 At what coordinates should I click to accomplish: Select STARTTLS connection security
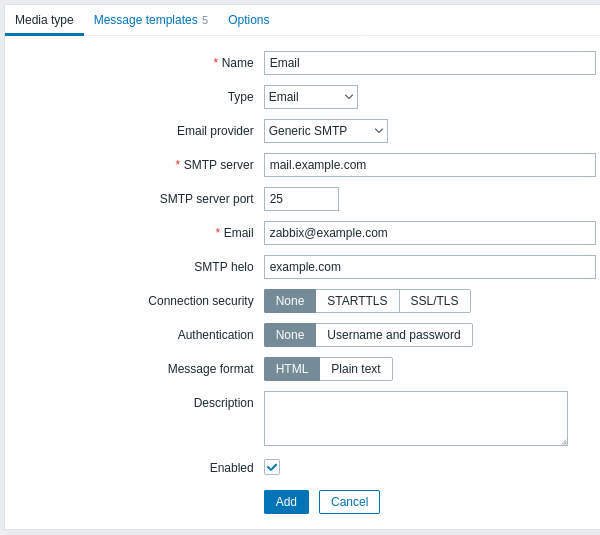click(x=357, y=301)
